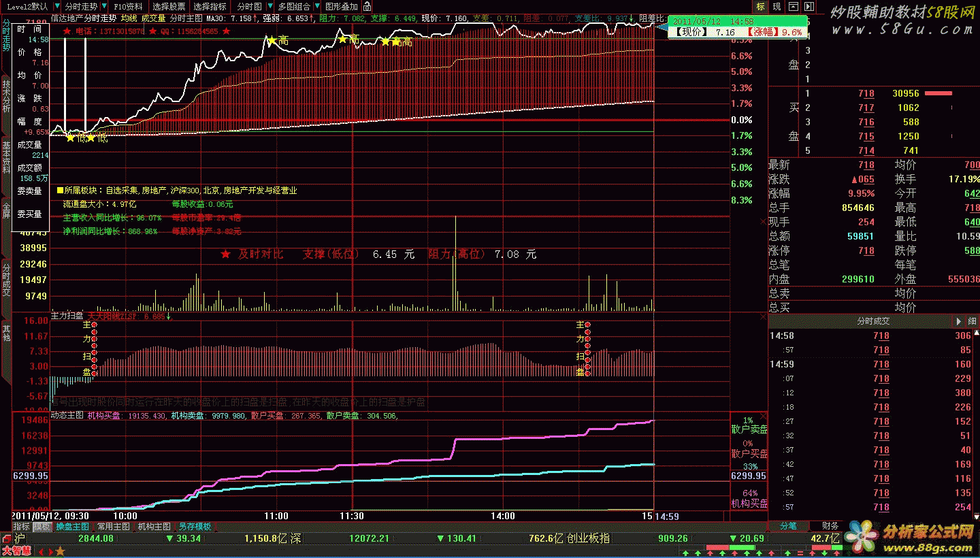Screen dimensions: 980x558
Task: Click the 14:58 trade row with 306
Action: [x=871, y=335]
